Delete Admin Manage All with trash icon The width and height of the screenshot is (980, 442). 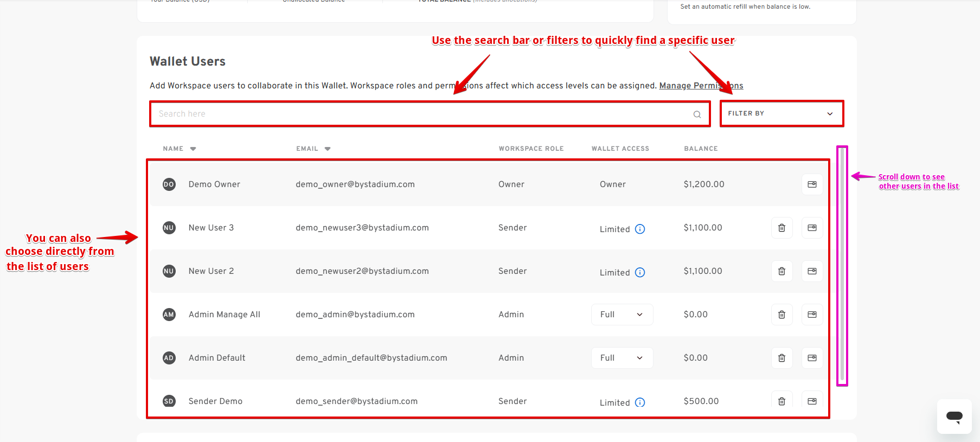click(782, 315)
